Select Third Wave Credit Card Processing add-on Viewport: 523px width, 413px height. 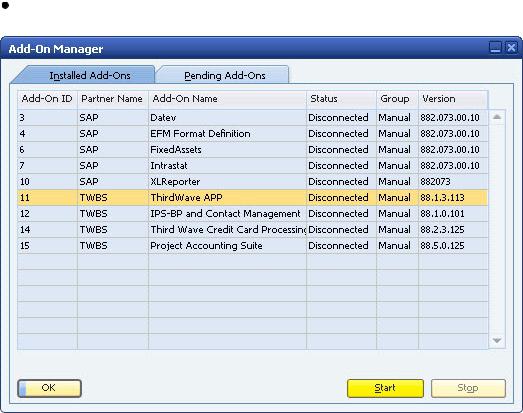click(x=252, y=230)
